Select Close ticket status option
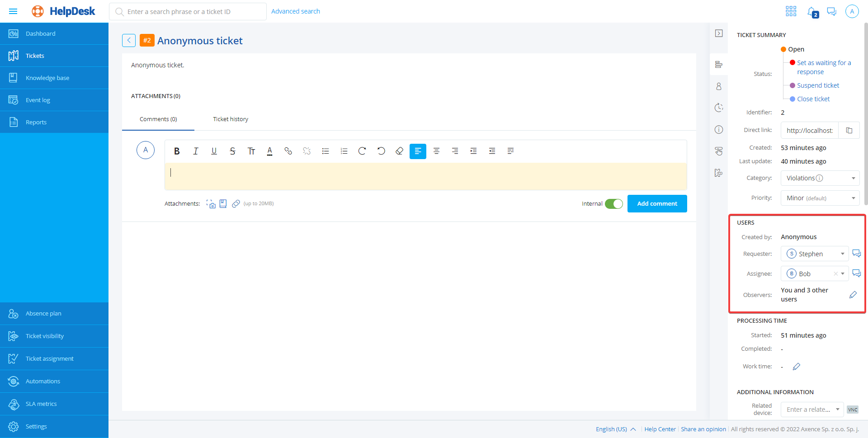This screenshot has width=868, height=438. [813, 99]
